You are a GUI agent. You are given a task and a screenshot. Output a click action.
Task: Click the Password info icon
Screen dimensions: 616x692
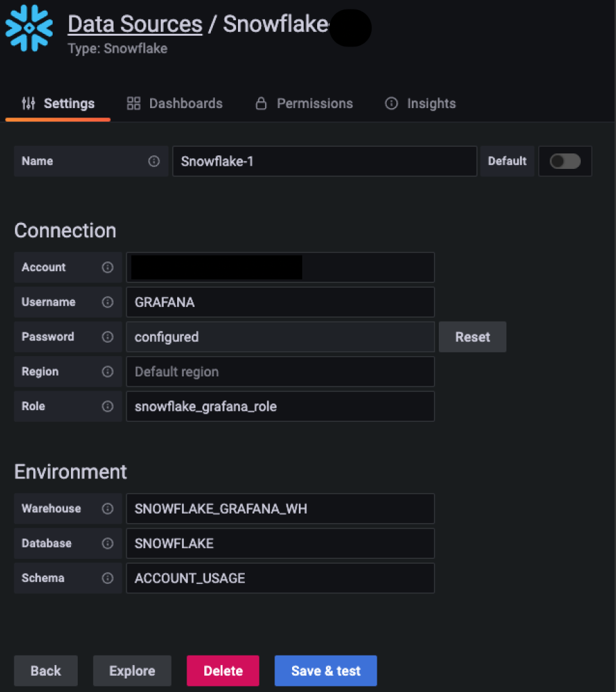(108, 337)
